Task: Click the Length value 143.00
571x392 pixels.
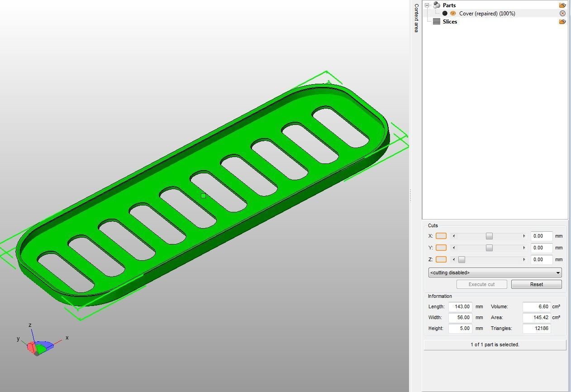Action: [x=460, y=306]
